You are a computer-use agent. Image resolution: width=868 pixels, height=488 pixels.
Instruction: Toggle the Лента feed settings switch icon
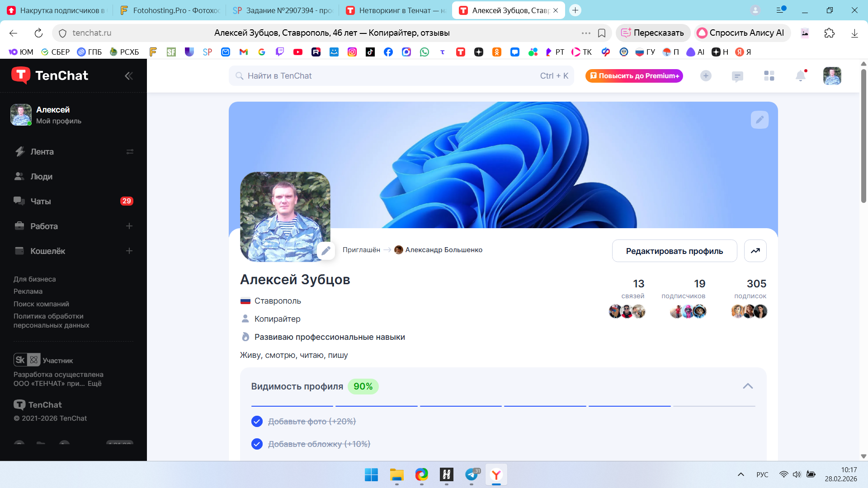(x=130, y=152)
